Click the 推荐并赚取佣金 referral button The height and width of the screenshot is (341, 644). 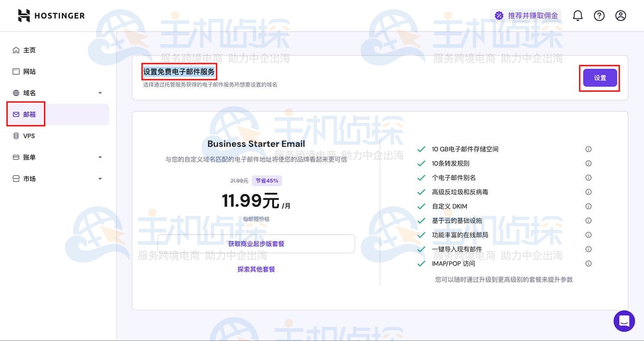(526, 16)
